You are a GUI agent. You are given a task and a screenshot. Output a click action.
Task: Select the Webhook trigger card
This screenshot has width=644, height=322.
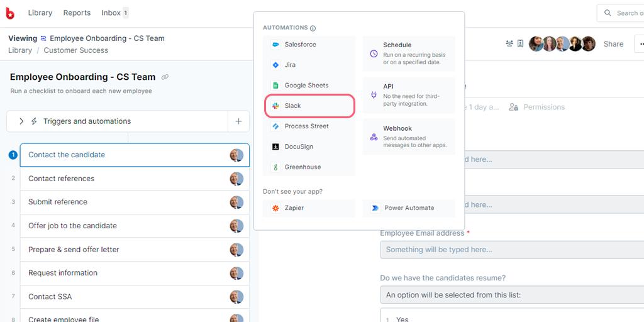point(409,136)
